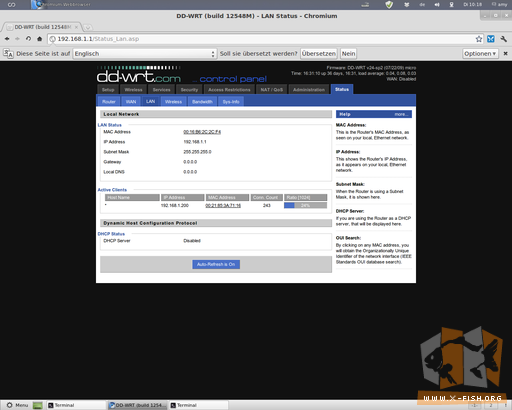This screenshot has height=410, width=512.
Task: Expand the Optionen dropdown
Action: coord(480,54)
